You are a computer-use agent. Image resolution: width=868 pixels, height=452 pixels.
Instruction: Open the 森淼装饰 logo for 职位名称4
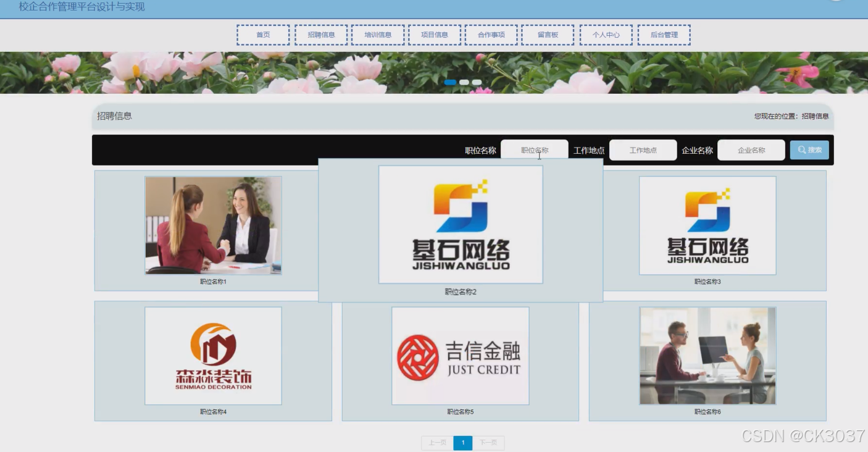click(213, 355)
